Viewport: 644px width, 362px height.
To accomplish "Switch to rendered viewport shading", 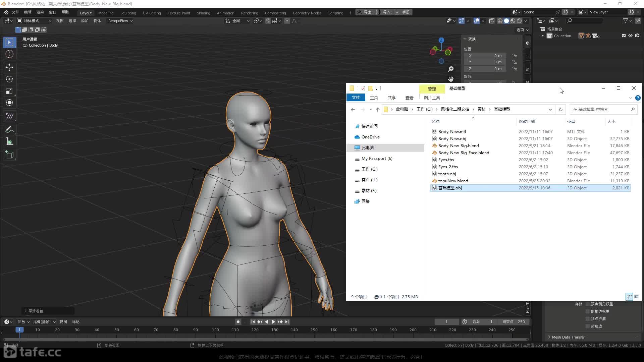I will 519,21.
